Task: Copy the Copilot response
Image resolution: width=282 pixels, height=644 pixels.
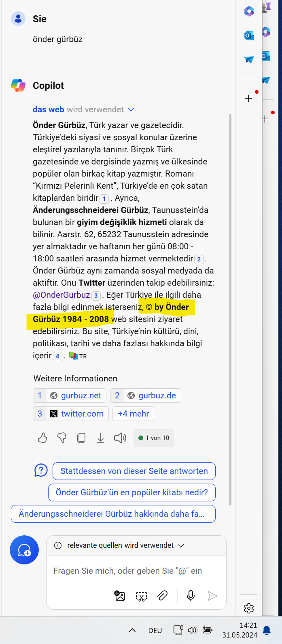Action: pos(81,438)
